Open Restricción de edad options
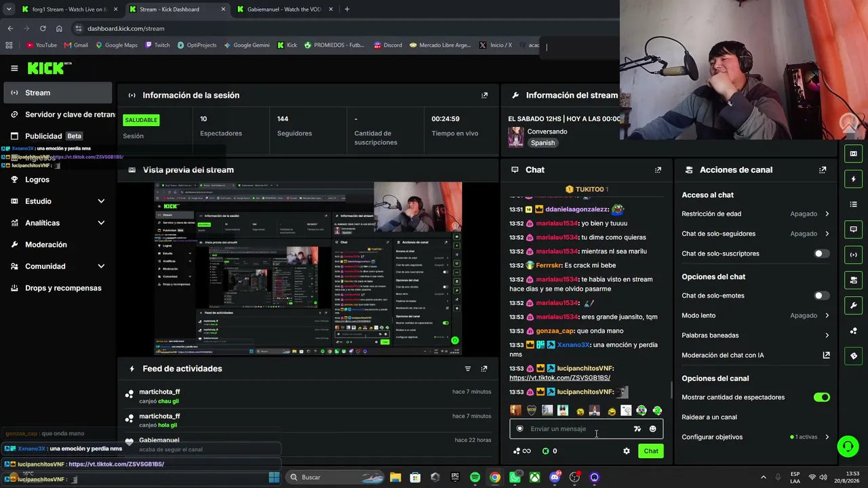 pos(755,214)
